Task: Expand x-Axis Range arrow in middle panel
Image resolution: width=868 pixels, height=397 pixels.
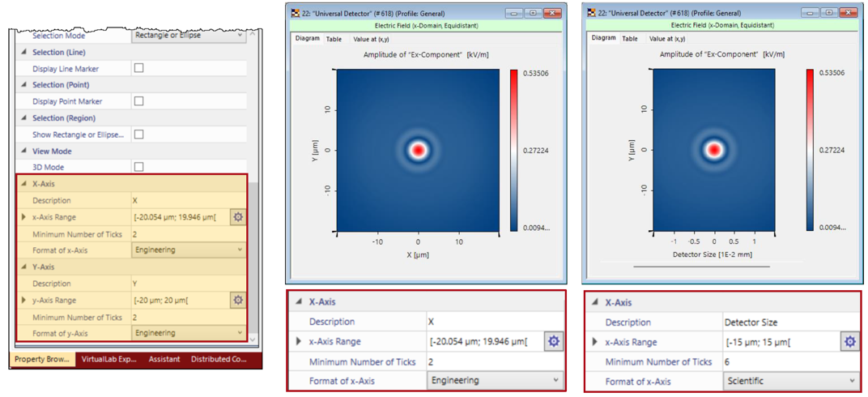Action: 300,342
